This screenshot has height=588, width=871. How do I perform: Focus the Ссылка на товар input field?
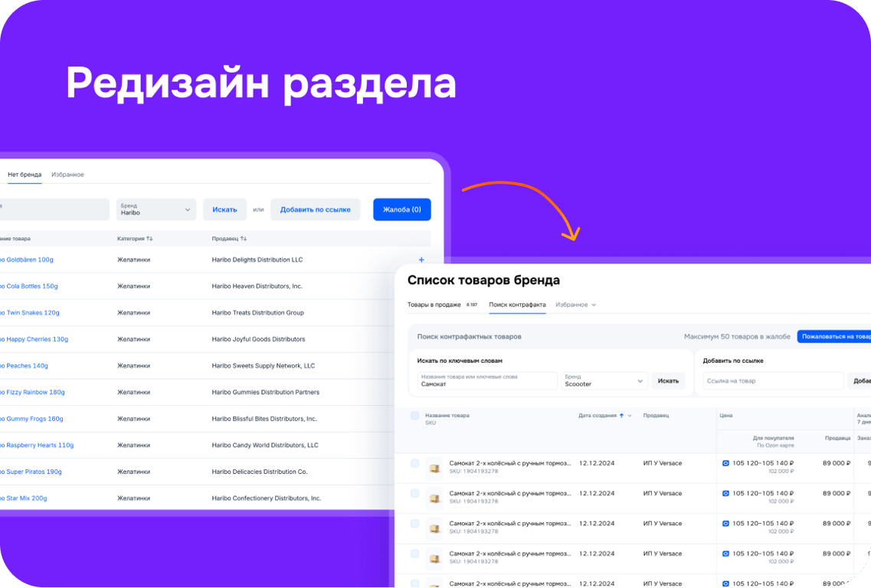point(773,381)
